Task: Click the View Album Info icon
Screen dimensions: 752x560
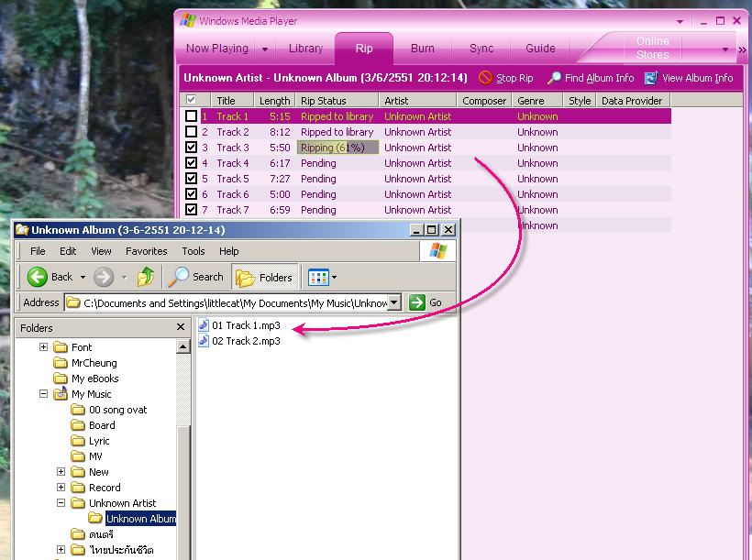Action: click(651, 78)
